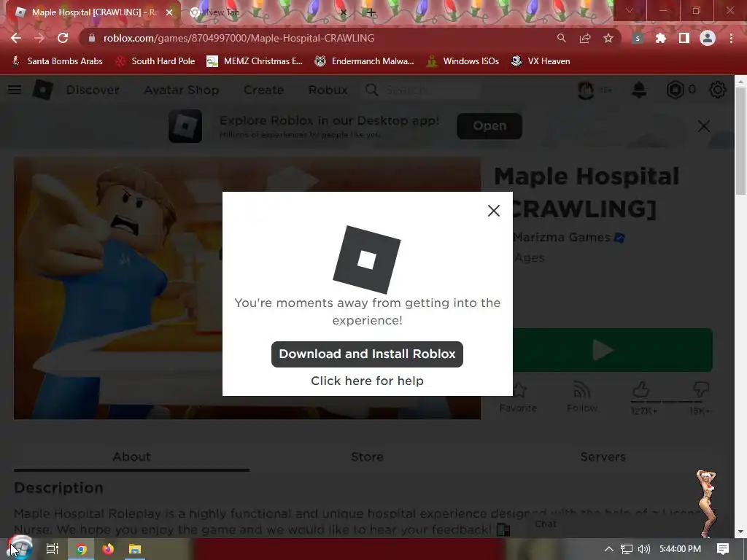This screenshot has height=560, width=747.
Task: Open a new browser tab
Action: [x=371, y=12]
